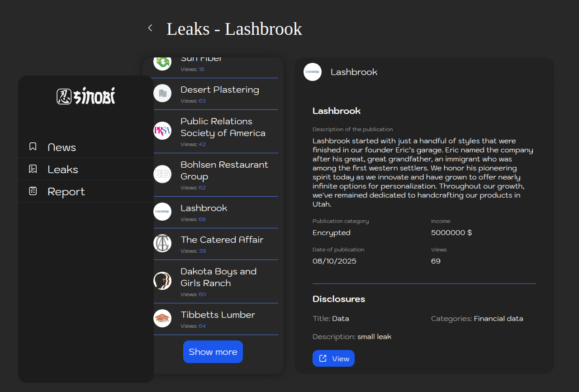Click the Tibbetts Lumber logo
Screen dimensions: 579x392
click(x=162, y=318)
